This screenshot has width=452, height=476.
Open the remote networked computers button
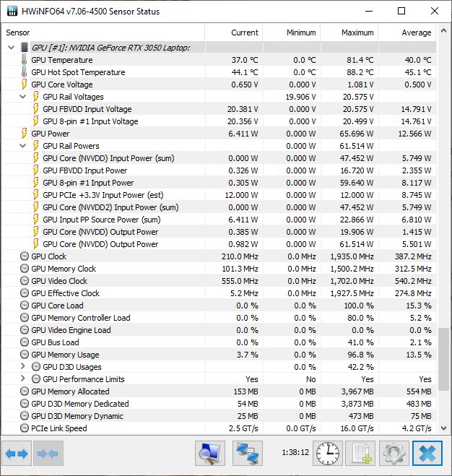(248, 454)
